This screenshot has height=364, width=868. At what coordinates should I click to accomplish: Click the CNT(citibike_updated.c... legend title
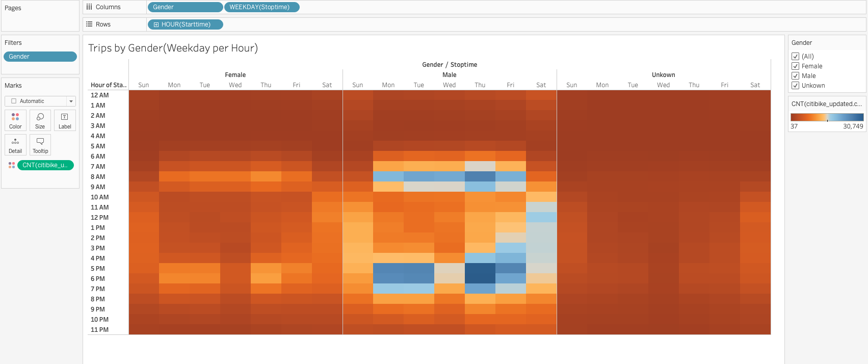click(x=827, y=104)
